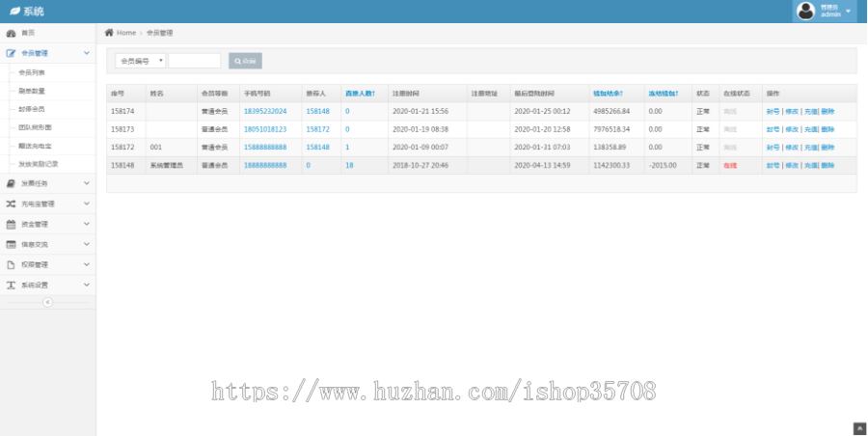The height and width of the screenshot is (436, 868).
Task: Click 删除 for member 158173
Action: point(827,129)
